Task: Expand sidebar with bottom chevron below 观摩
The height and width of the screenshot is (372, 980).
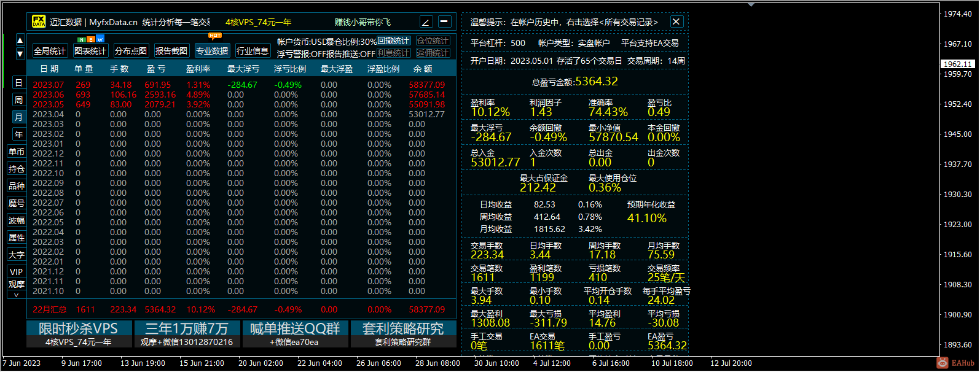Action: [17, 295]
